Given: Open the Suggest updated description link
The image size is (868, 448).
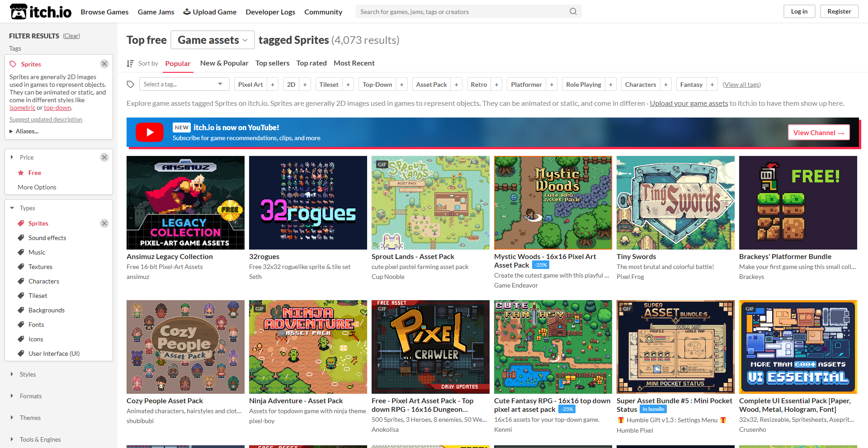Looking at the screenshot, I should pos(46,119).
